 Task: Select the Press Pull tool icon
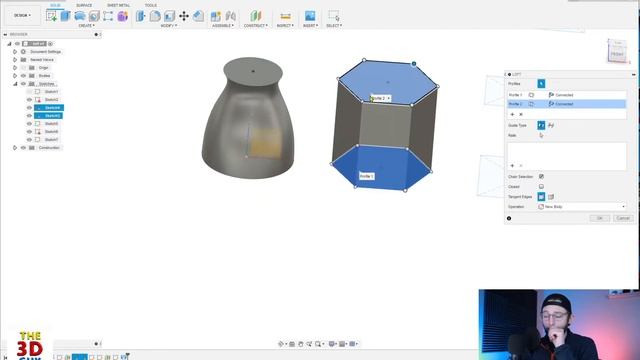[x=140, y=16]
